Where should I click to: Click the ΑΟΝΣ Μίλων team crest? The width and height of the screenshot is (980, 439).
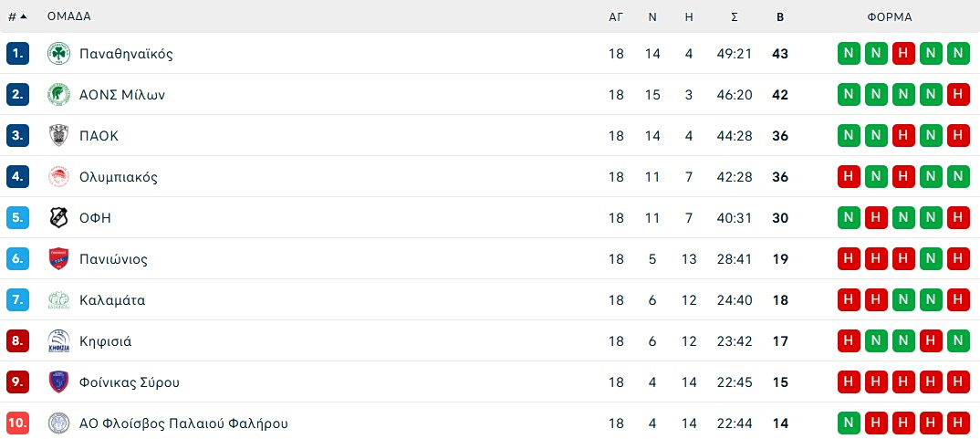58,95
